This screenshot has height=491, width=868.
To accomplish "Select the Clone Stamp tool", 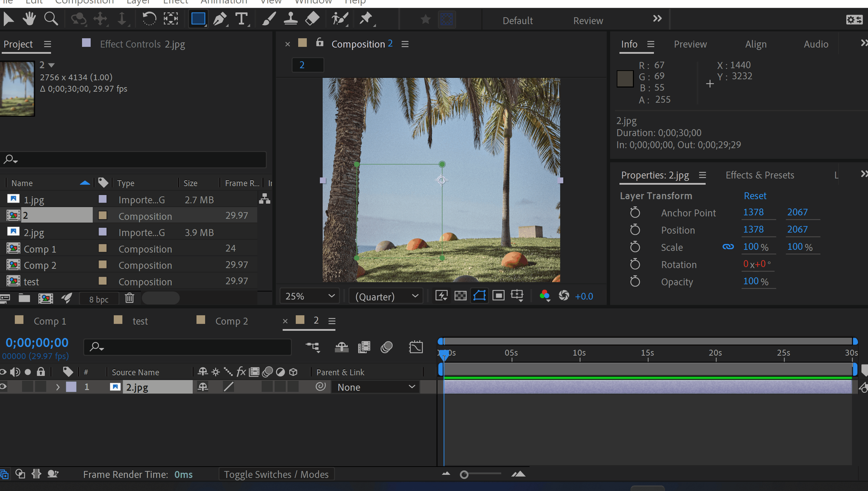I will pos(290,19).
